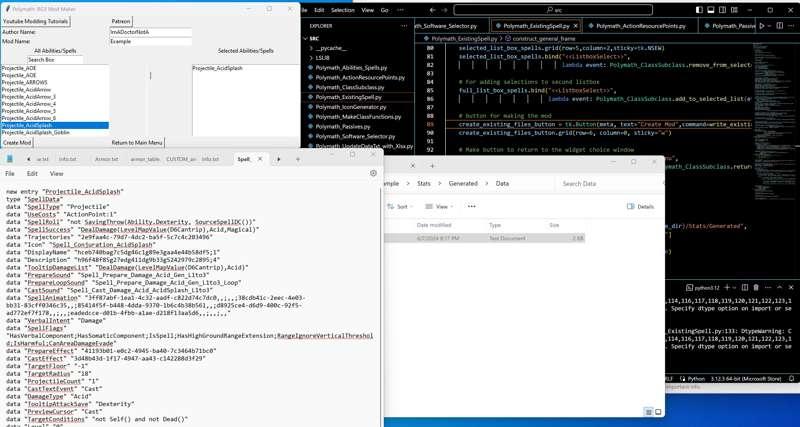Viewport: 800px width, 427px height.
Task: Open File Explorer See more options
Action: (x=471, y=207)
